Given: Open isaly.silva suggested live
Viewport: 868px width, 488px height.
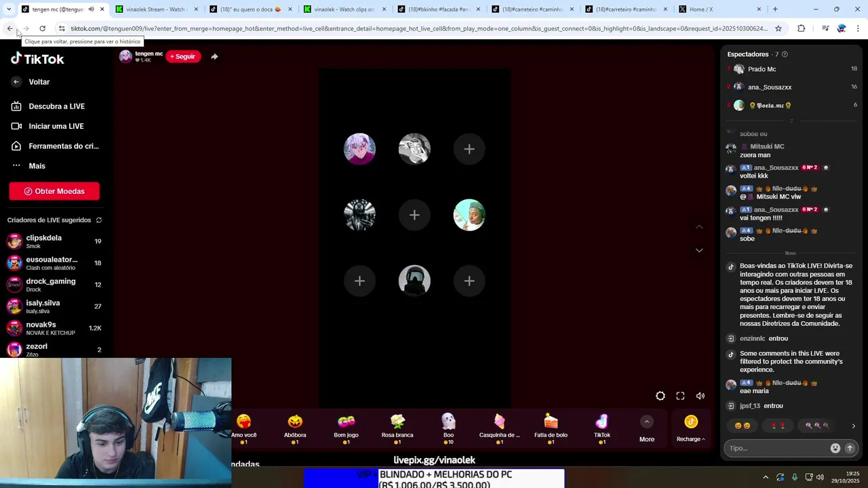Looking at the screenshot, I should 54,306.
